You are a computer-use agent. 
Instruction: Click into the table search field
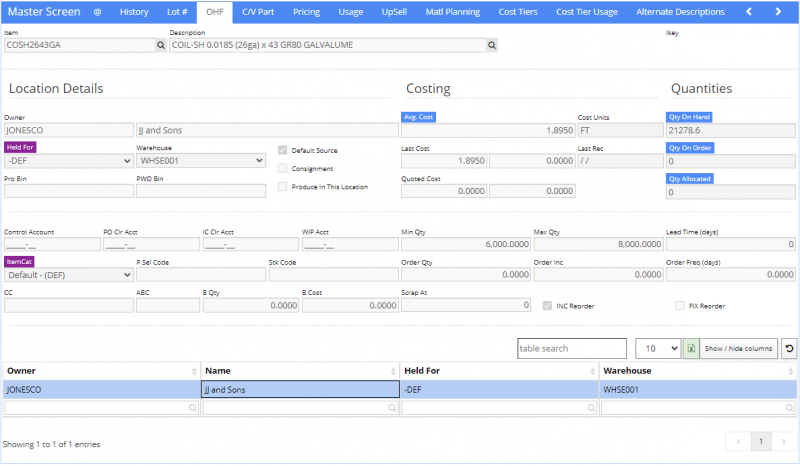(572, 348)
